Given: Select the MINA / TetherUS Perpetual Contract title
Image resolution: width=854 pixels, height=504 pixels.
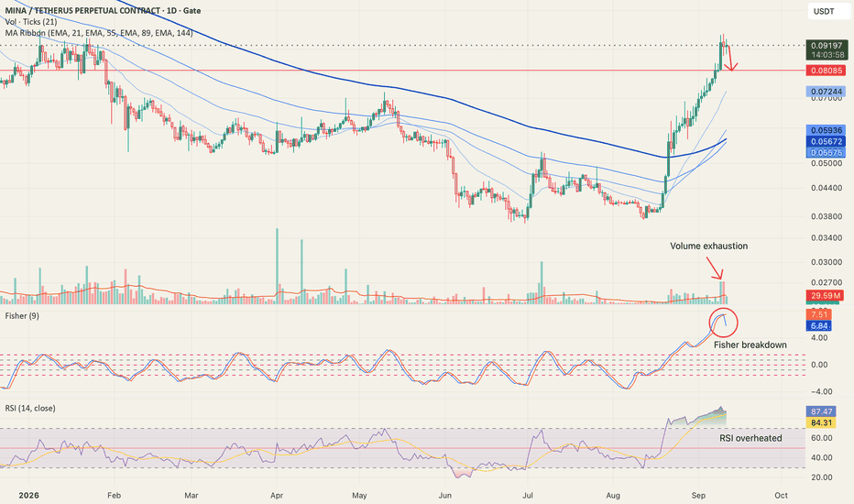Looking at the screenshot, I should tap(103, 10).
